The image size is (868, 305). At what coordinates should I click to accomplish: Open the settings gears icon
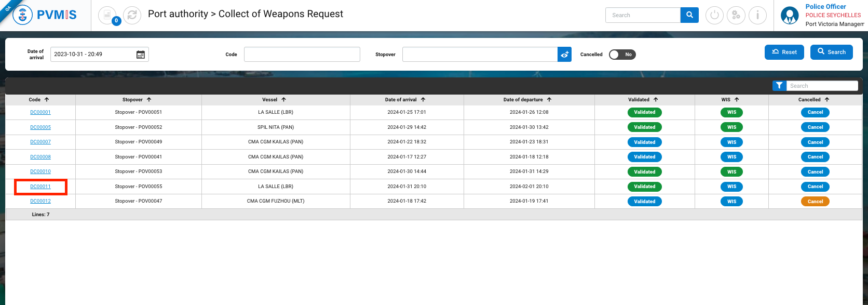(736, 15)
